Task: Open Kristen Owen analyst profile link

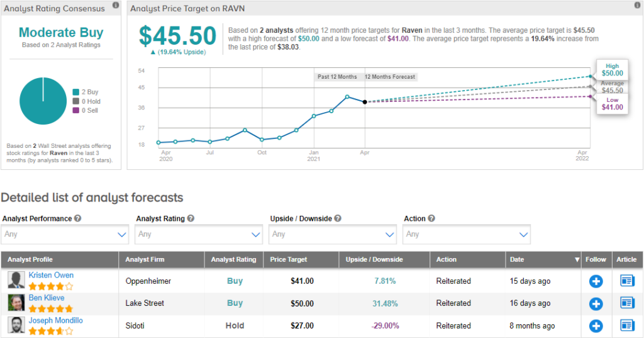Action: [51, 276]
